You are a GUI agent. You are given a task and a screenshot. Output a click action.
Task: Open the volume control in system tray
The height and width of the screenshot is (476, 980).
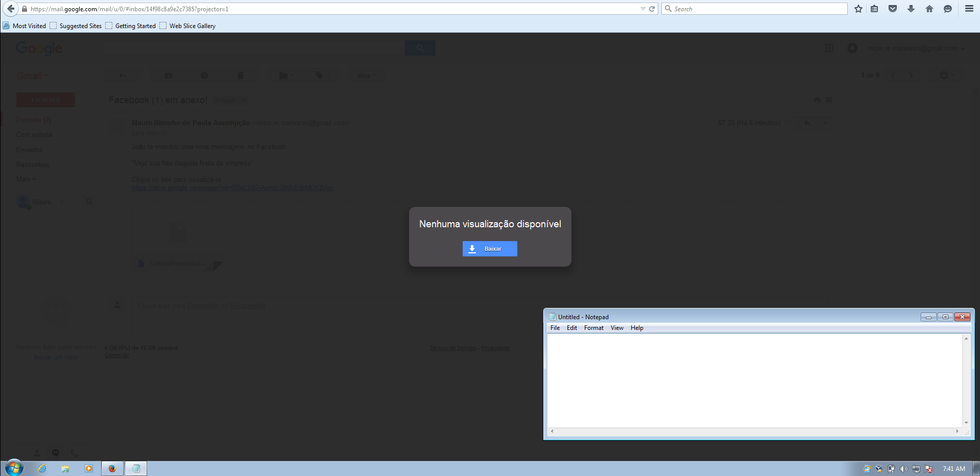903,468
